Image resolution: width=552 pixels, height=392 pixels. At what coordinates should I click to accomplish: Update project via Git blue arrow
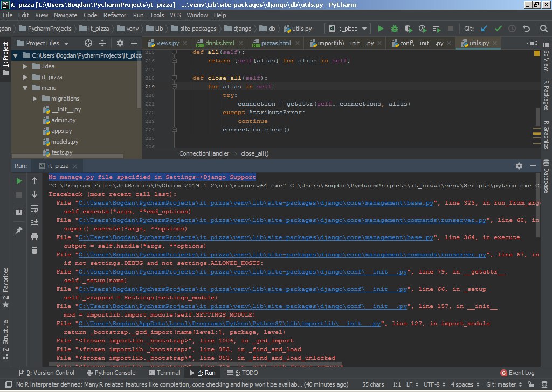(484, 29)
